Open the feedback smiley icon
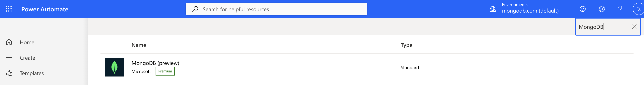The width and height of the screenshot is (644, 85). [583, 9]
